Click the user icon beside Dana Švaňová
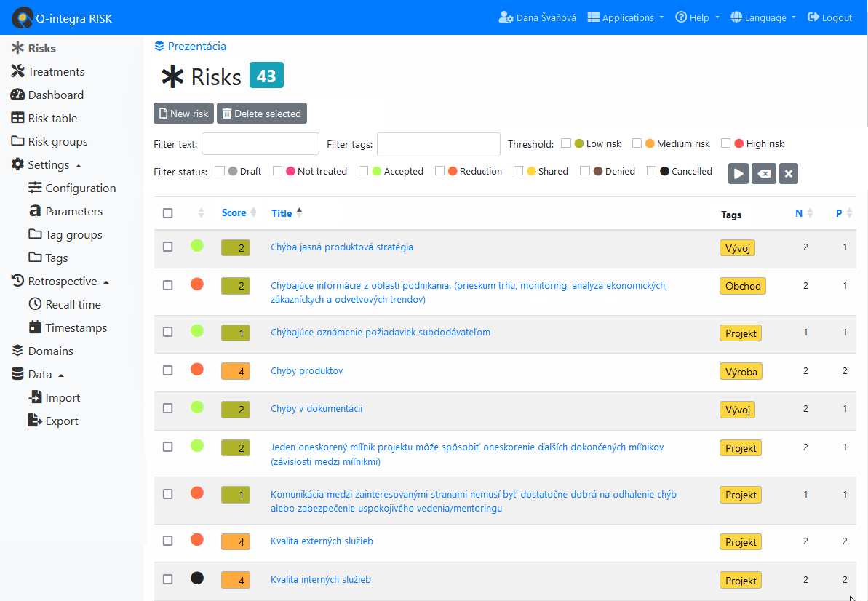This screenshot has width=868, height=601. coord(506,17)
